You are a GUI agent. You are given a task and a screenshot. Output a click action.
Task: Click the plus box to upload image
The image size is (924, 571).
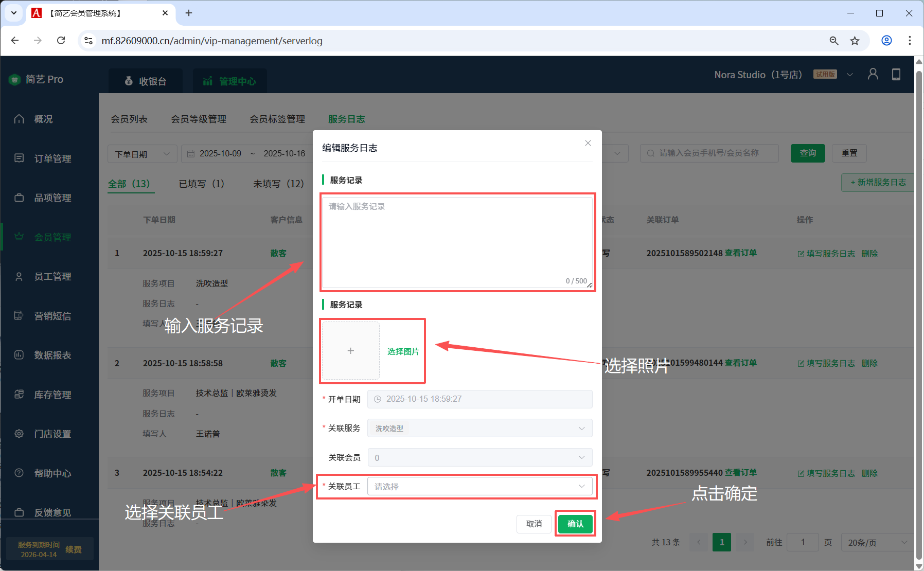pyautogui.click(x=350, y=351)
